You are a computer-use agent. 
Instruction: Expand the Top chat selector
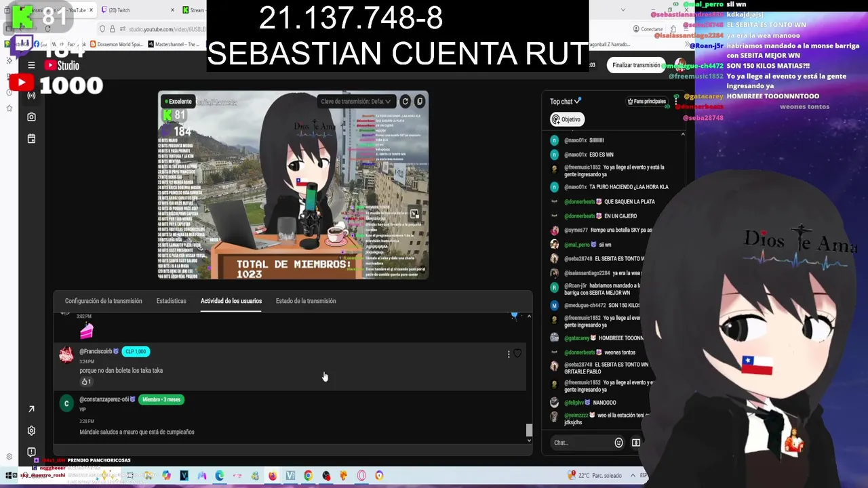click(566, 102)
